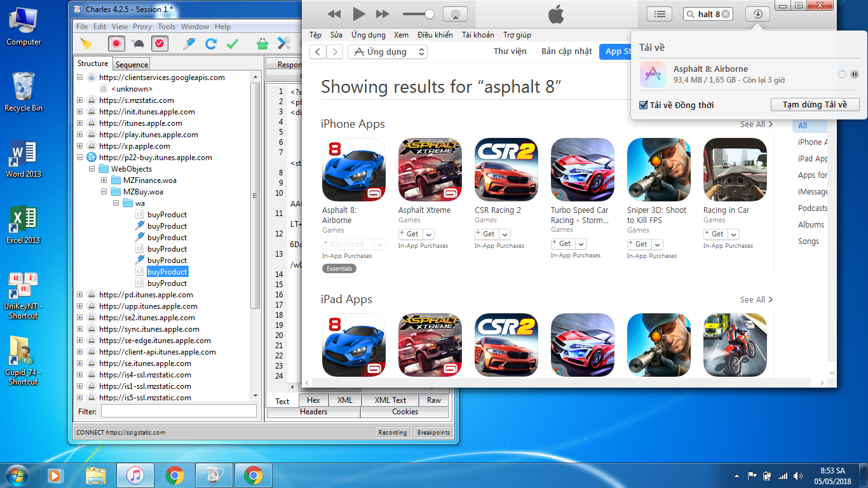The image size is (868, 488).
Task: Open the list view icon in iTunes header
Action: point(660,14)
